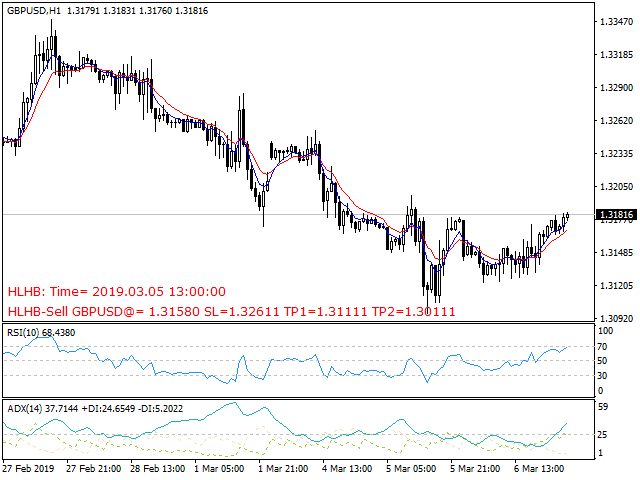Click the 6 Mar 13:00 time label
This screenshot has height=480, width=640.
539,469
